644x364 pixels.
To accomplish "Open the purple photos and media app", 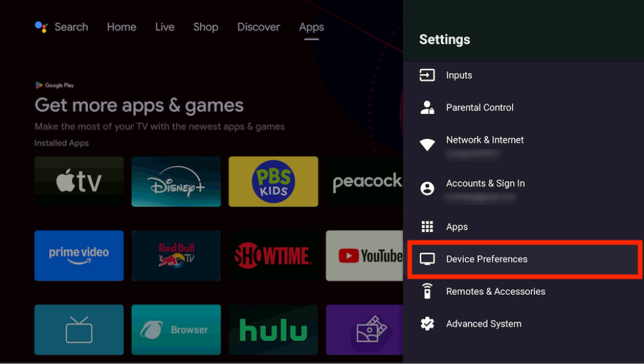I will [x=364, y=329].
